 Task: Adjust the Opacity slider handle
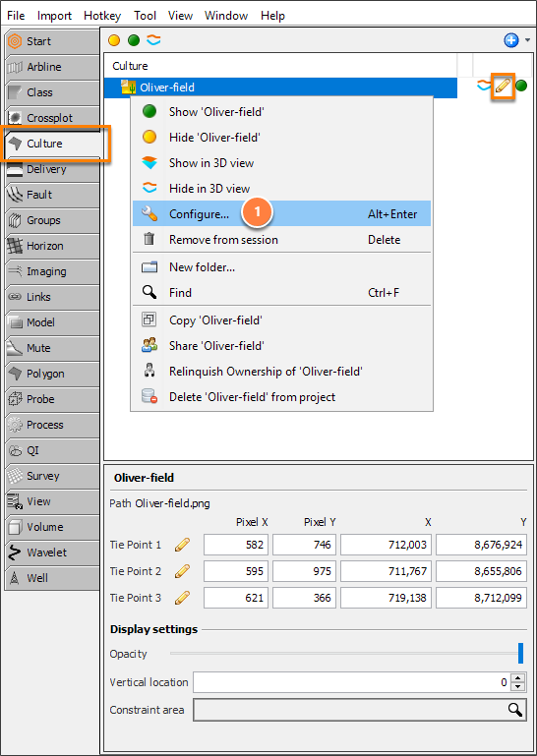520,654
